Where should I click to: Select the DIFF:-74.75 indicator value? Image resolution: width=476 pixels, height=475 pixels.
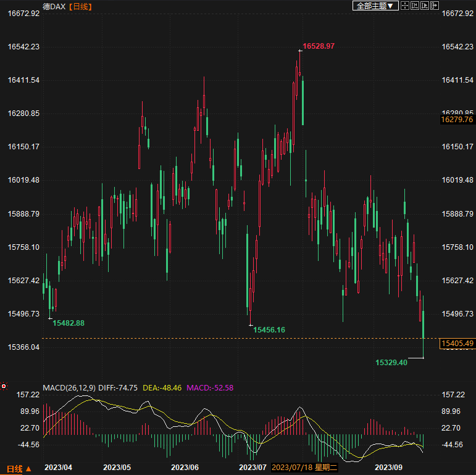pyautogui.click(x=120, y=387)
